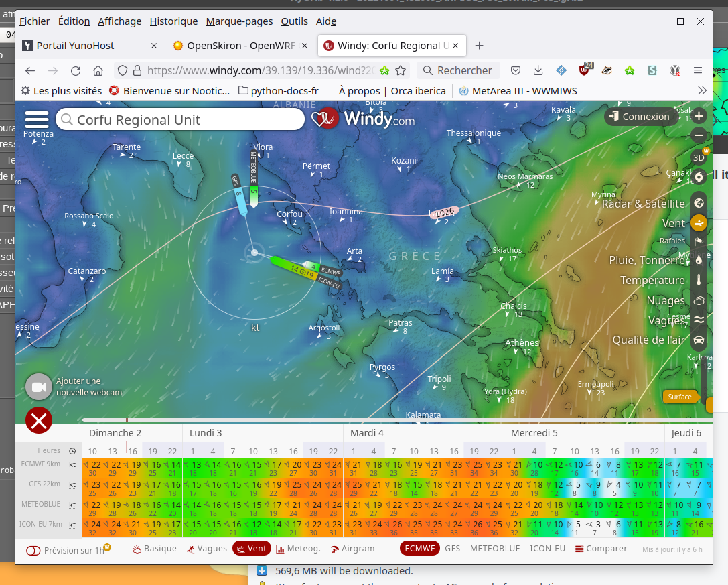Open the Firefox application menu
The image size is (728, 585).
tap(698, 70)
